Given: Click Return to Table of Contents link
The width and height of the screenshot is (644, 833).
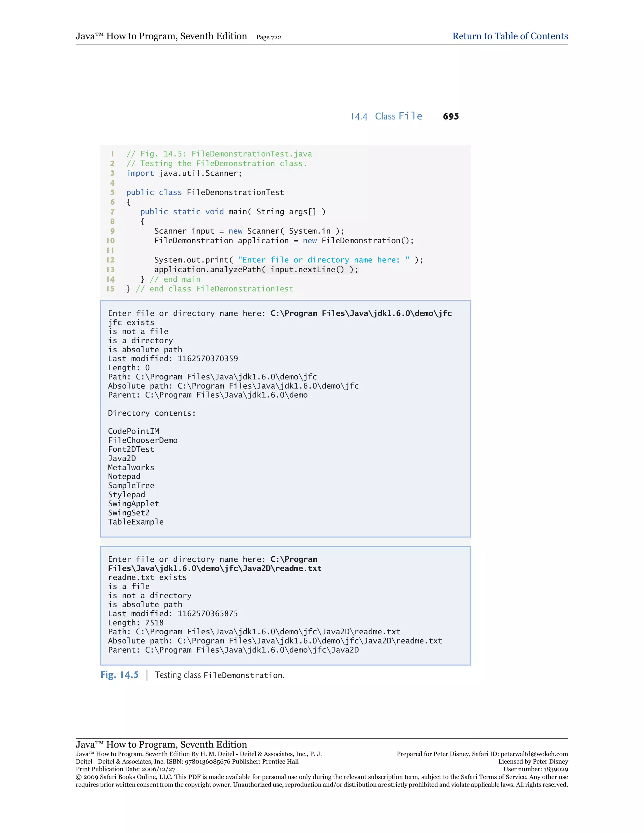Looking at the screenshot, I should (x=510, y=36).
